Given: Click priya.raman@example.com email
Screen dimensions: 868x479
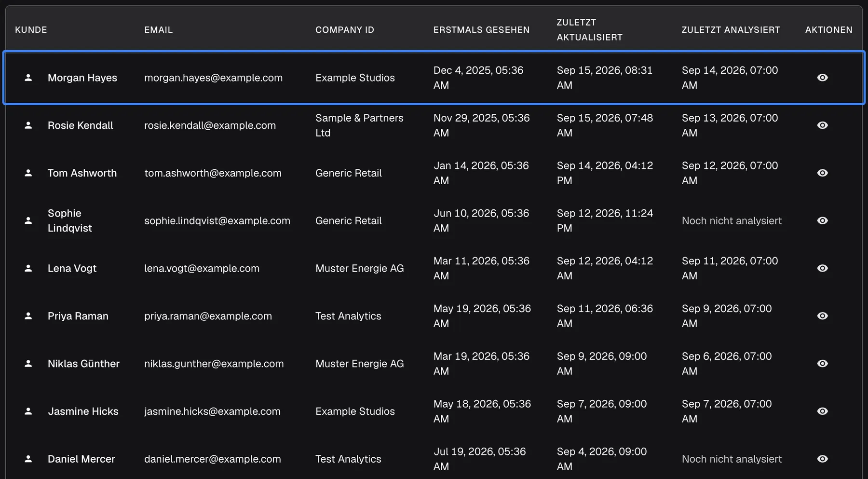Looking at the screenshot, I should (208, 316).
